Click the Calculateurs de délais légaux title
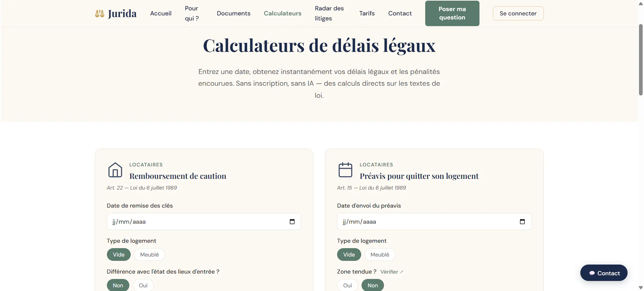644x291 pixels. pos(319,46)
